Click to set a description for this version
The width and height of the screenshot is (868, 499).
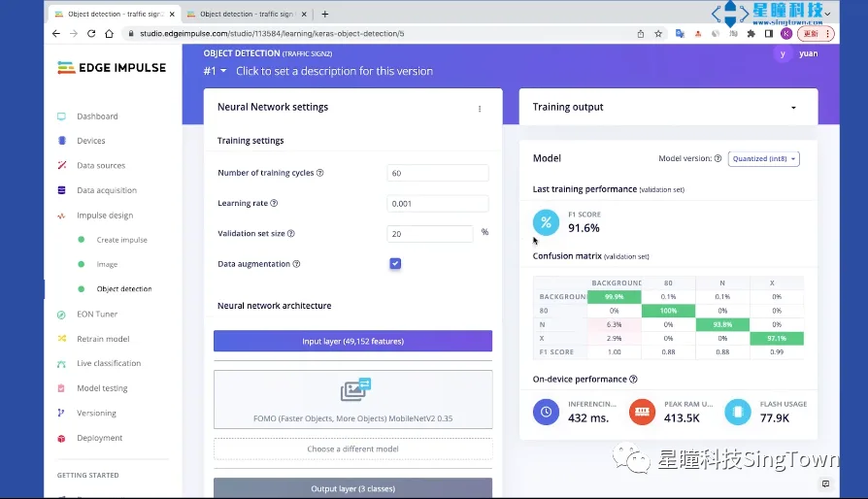tap(334, 71)
